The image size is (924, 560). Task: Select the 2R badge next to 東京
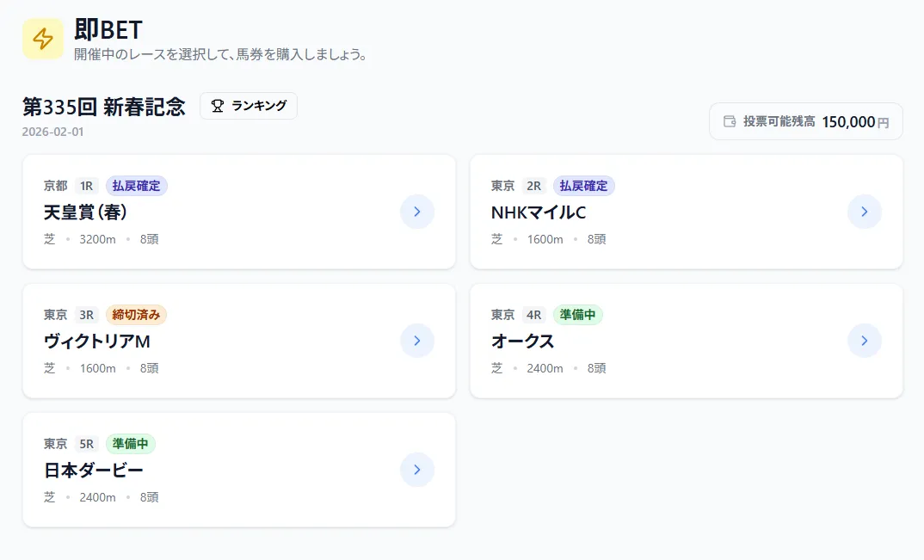(x=534, y=185)
